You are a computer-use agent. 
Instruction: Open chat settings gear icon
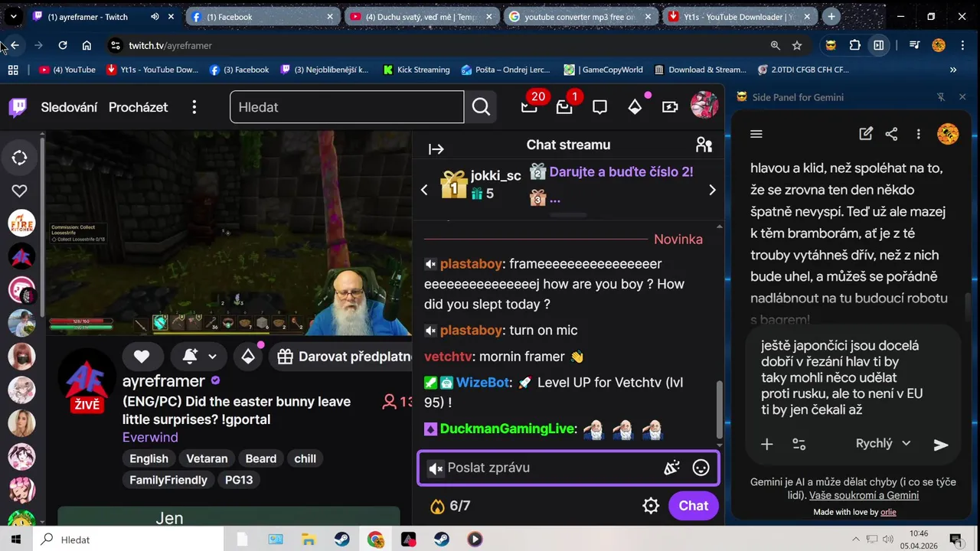651,506
